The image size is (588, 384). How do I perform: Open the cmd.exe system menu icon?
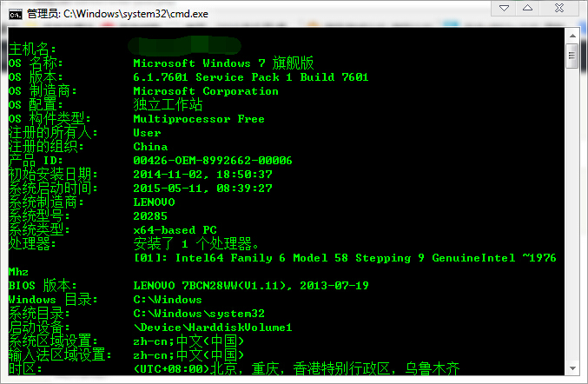coord(16,14)
